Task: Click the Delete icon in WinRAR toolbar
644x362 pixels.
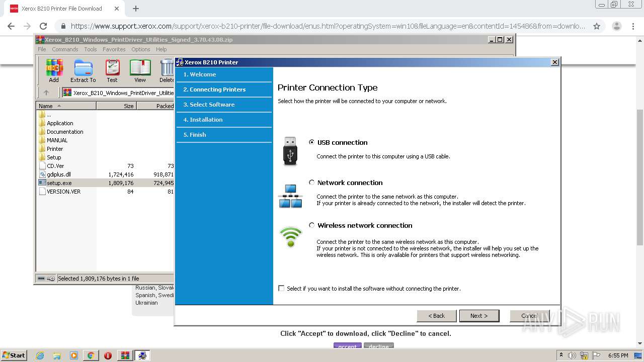Action: 167,71
